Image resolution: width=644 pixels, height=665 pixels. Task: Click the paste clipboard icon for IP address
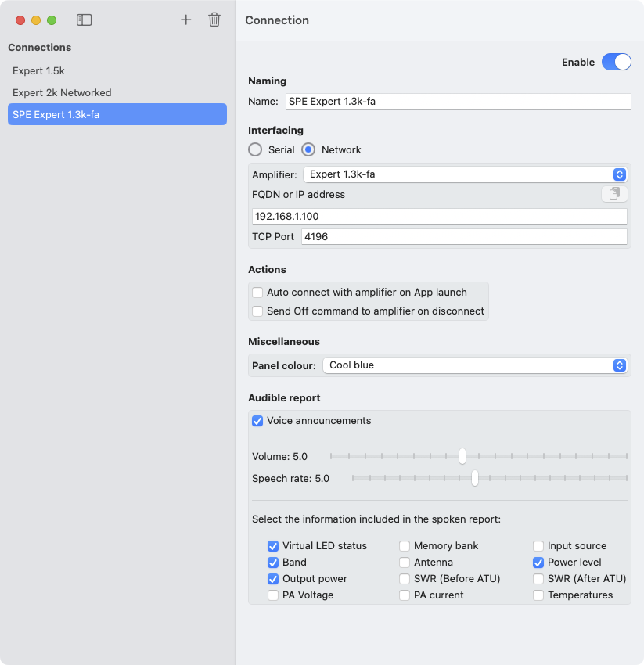click(614, 194)
